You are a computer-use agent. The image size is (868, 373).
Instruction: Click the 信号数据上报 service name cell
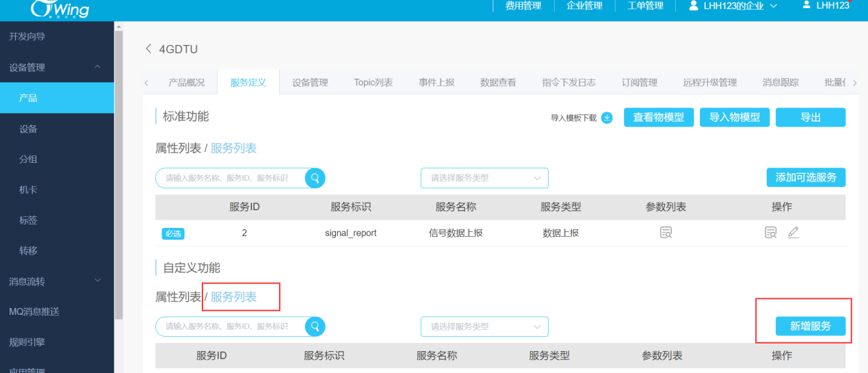(456, 233)
